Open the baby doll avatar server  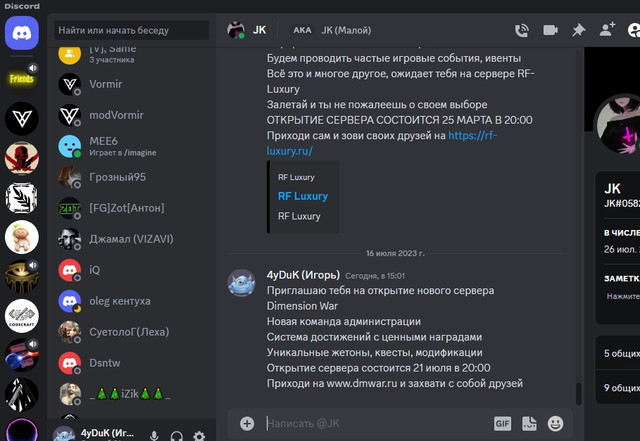[22, 237]
